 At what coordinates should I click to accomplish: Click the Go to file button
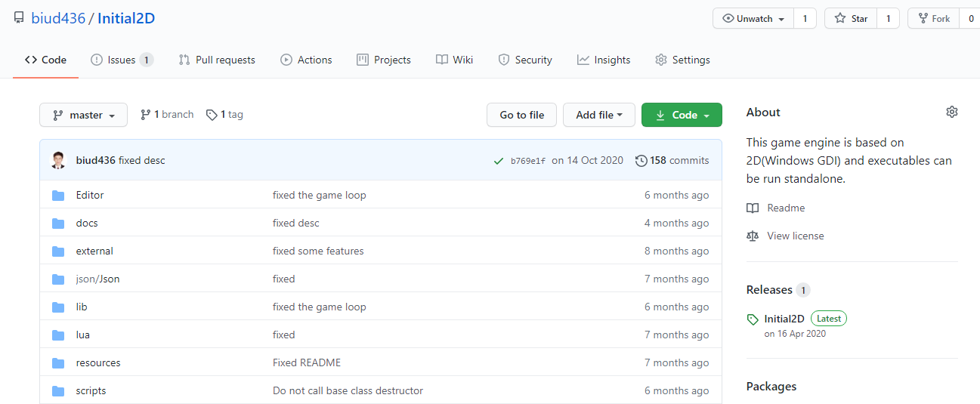(x=521, y=115)
